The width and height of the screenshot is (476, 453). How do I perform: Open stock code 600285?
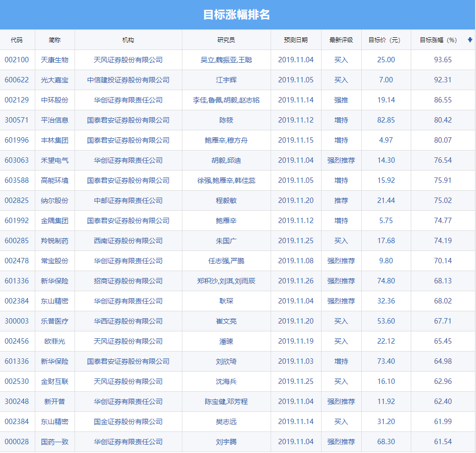tap(17, 240)
